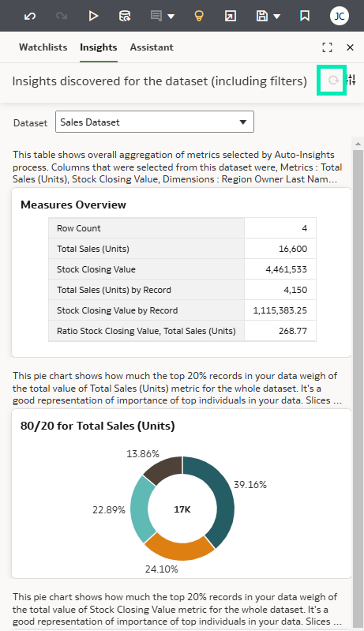Switch to the Watchlists tab
This screenshot has width=364, height=631.
click(x=43, y=47)
